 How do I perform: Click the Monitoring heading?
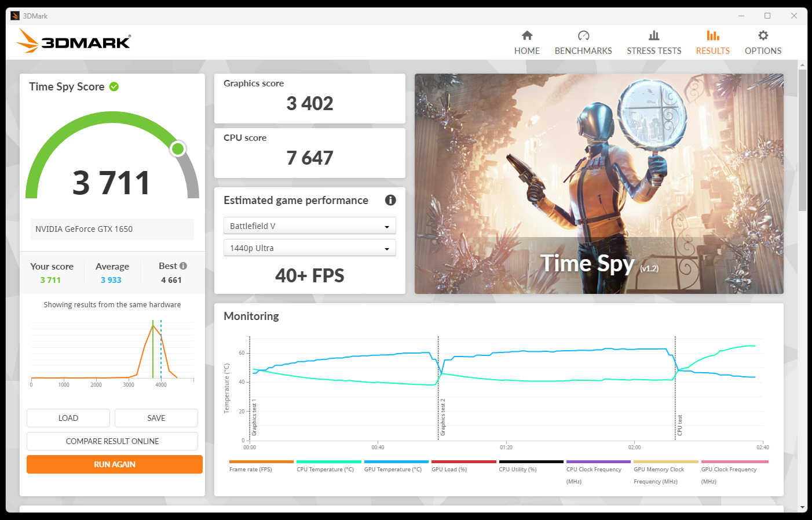(x=251, y=316)
